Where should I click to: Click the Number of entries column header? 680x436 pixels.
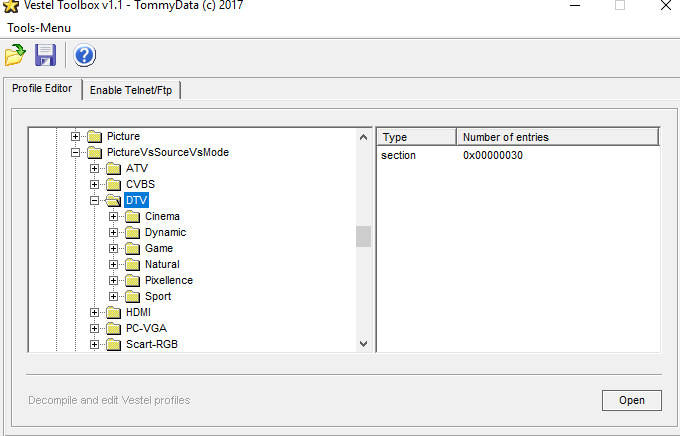558,137
